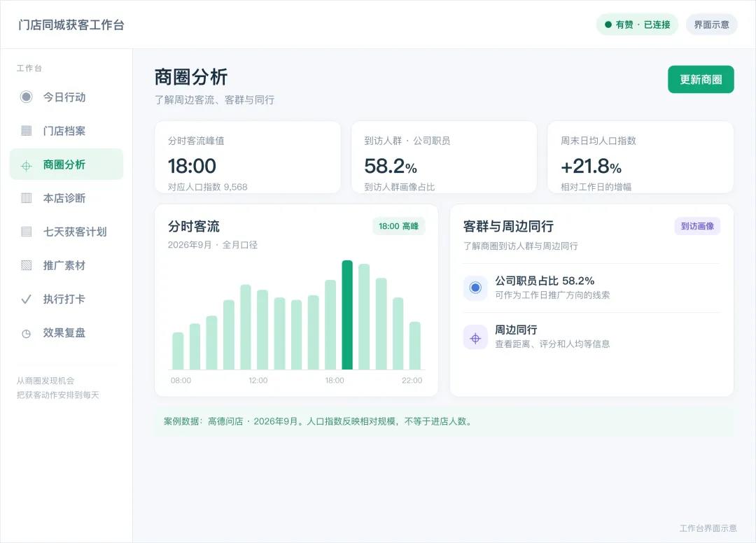Open 效果复盘 from the sidebar
Viewport: 756px width, 543px height.
click(66, 333)
